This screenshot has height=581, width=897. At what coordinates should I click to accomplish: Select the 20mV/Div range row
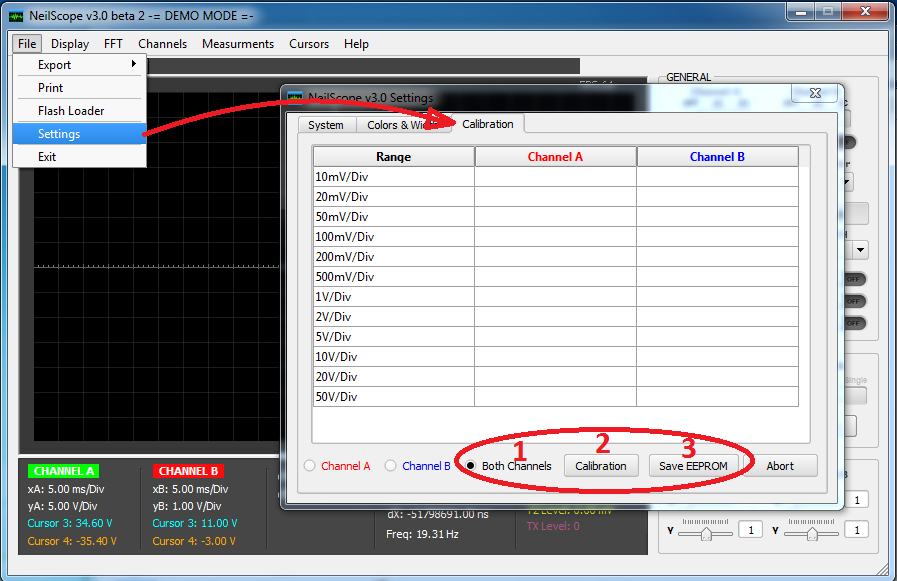click(555, 197)
